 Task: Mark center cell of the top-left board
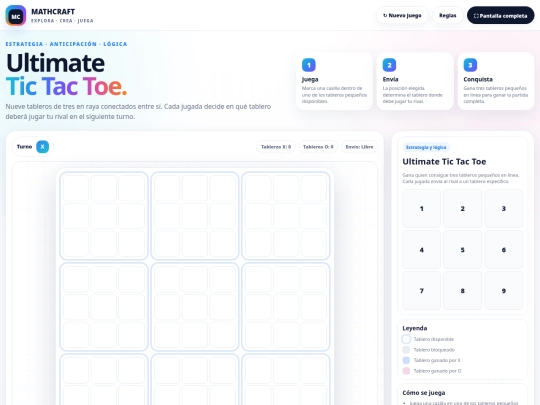click(x=104, y=216)
